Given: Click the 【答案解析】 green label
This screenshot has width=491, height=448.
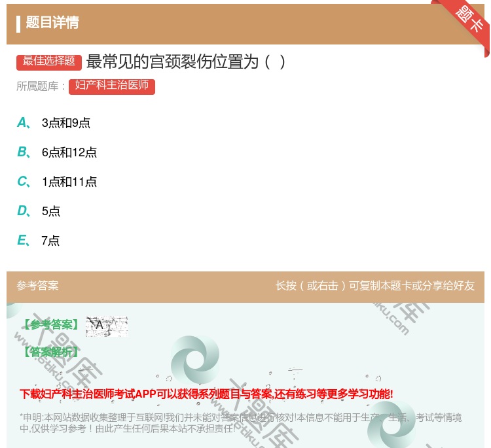Looking at the screenshot, I should click(x=51, y=353).
